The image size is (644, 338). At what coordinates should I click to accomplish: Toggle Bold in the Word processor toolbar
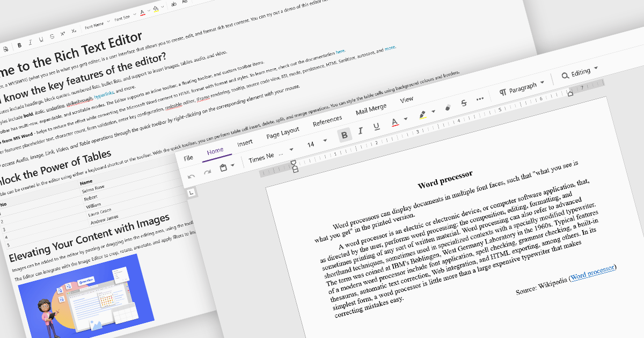(x=344, y=135)
